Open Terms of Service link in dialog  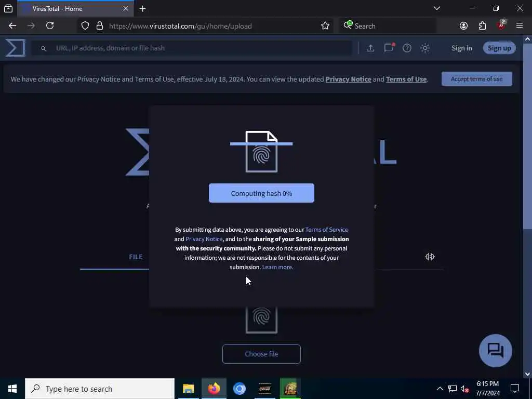click(x=326, y=230)
